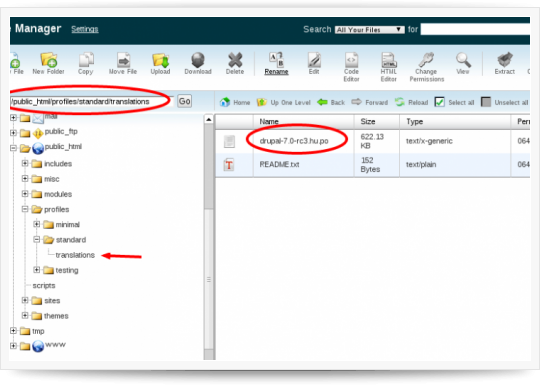Sort by the Name column header

tap(303, 122)
